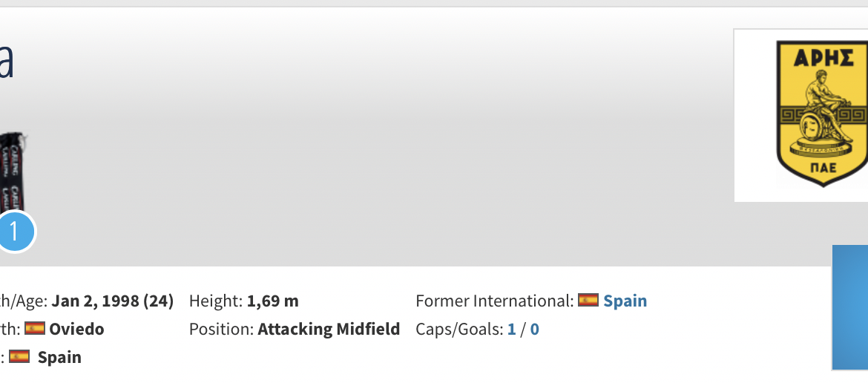Click the bold Spain citizenship text
The height and width of the screenshot is (383, 868).
[59, 357]
